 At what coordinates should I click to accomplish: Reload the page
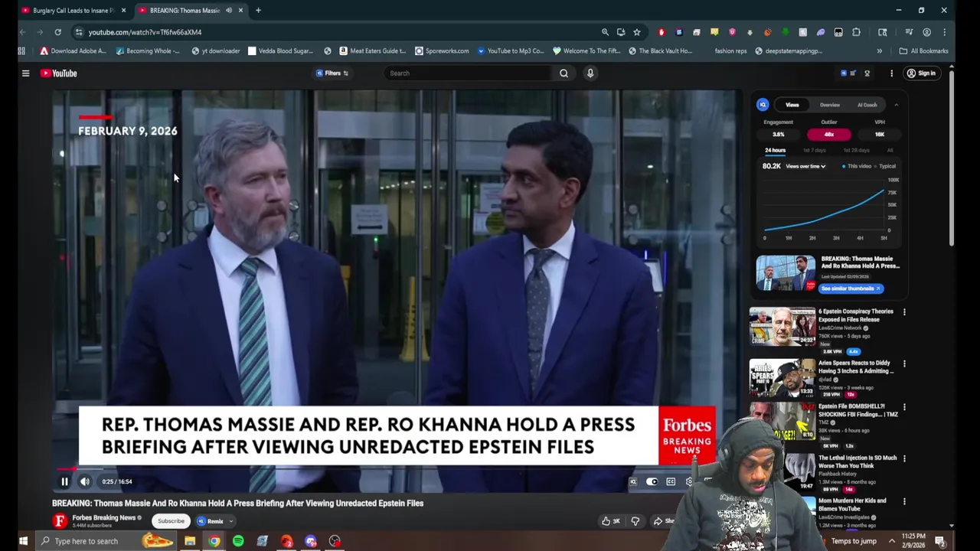point(57,32)
